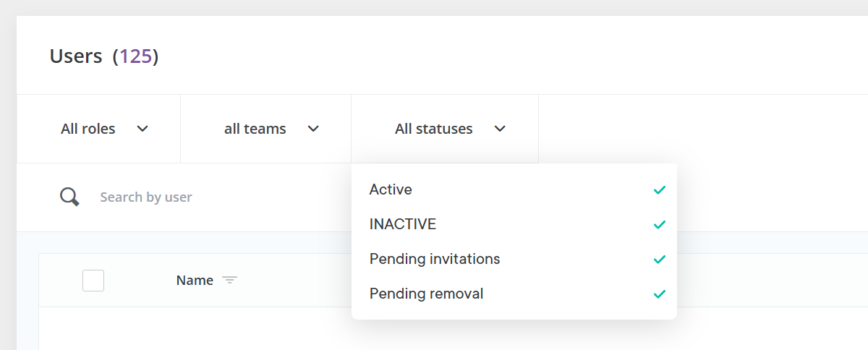
Task: Click the green checkmark beside INACTIVE
Action: coord(659,225)
